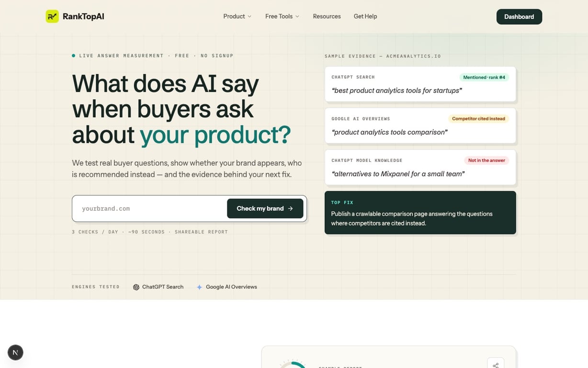This screenshot has width=588, height=368.
Task: Click the Top Fix recommendation panel
Action: 420,213
